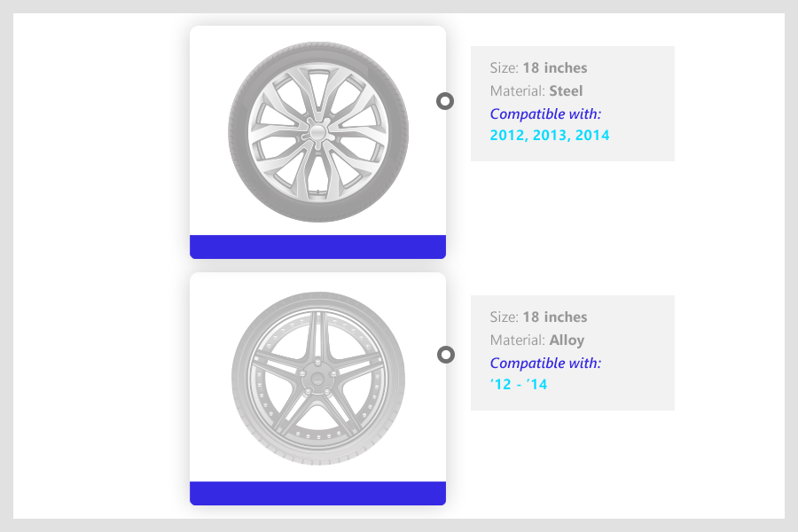Select the bold word "Alloy"

click(x=567, y=340)
